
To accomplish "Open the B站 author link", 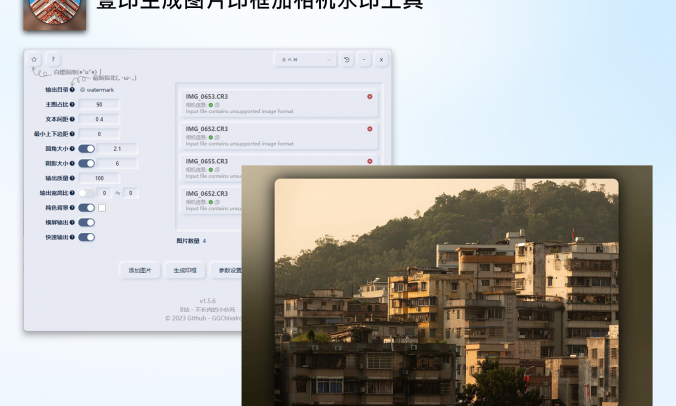I will pos(208,309).
